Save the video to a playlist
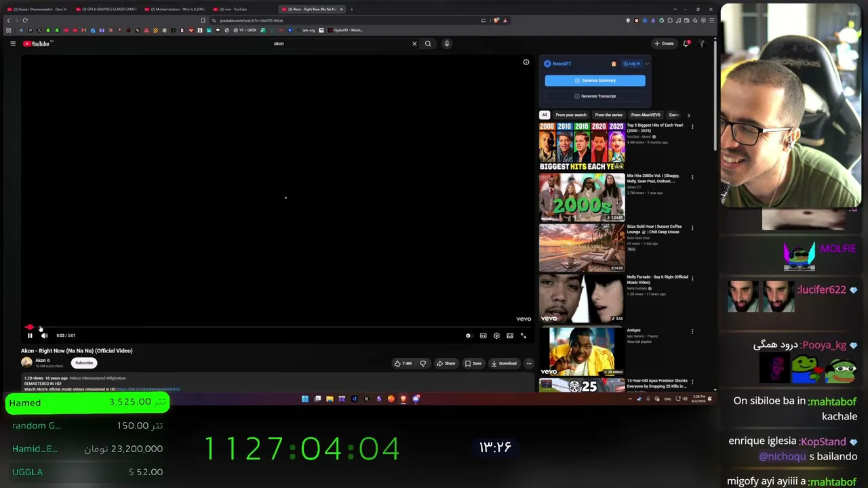The height and width of the screenshot is (488, 868). 473,363
